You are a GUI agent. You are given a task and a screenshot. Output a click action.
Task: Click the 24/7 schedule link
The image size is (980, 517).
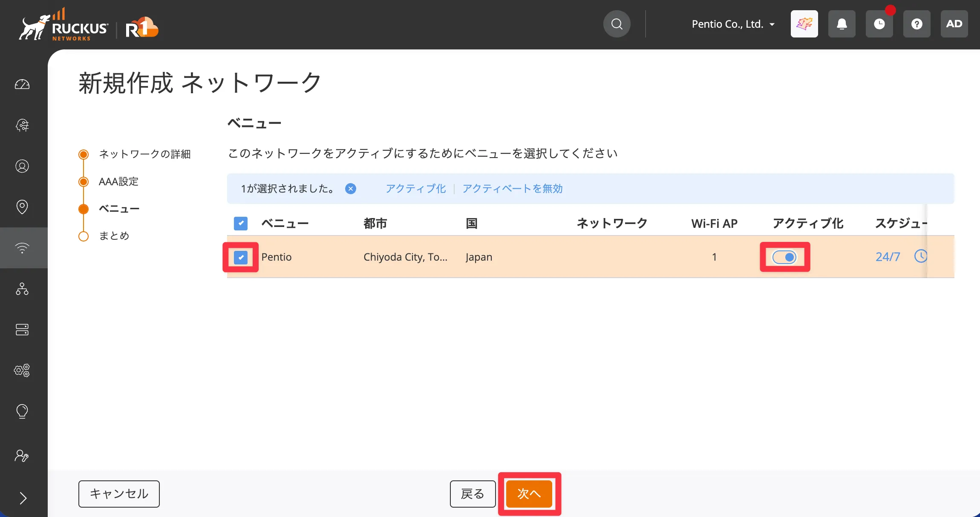coord(888,257)
